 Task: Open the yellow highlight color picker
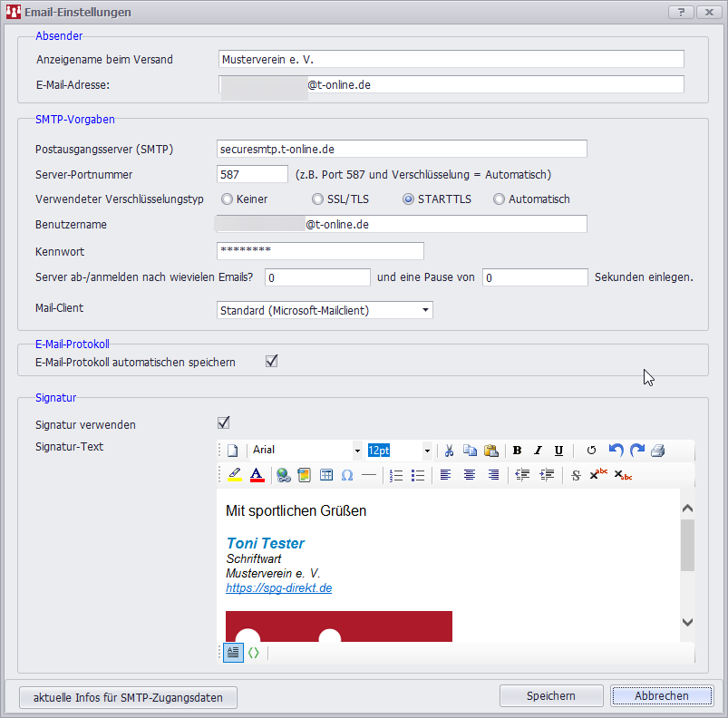point(235,475)
